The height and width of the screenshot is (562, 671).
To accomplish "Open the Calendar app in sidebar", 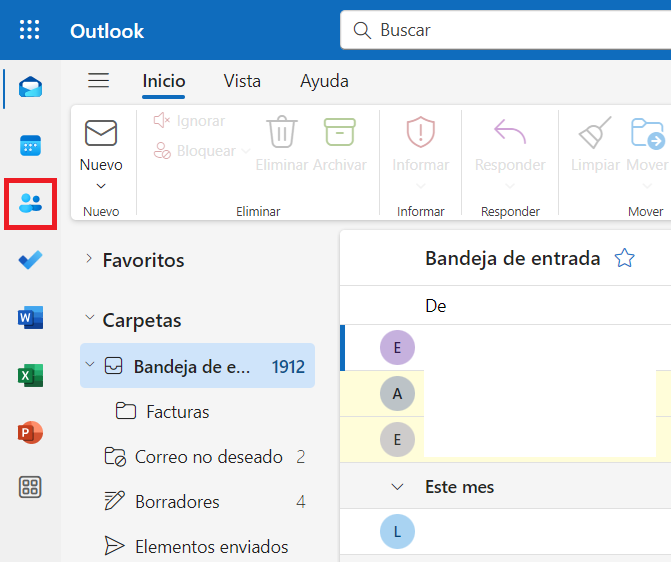I will [x=30, y=146].
